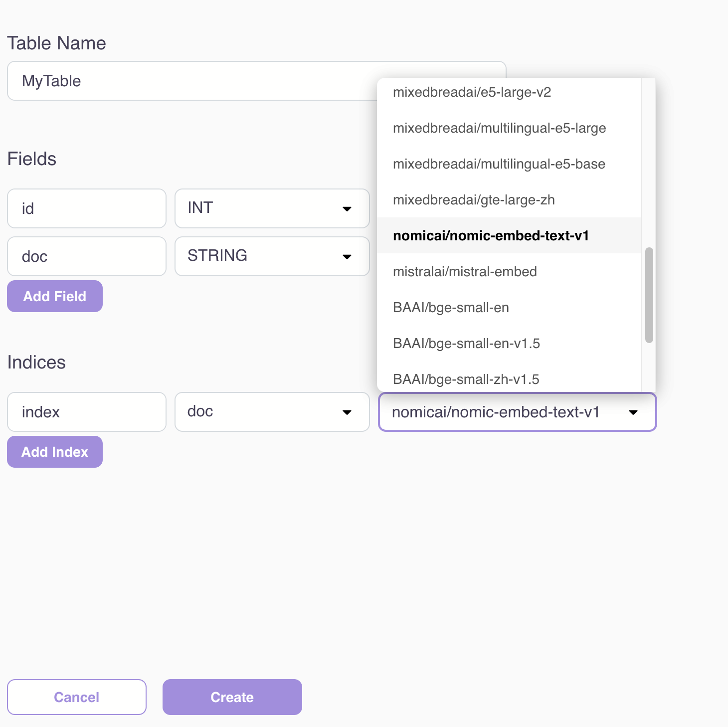Screen dimensions: 728x727
Task: Click the Create button
Action: [232, 697]
